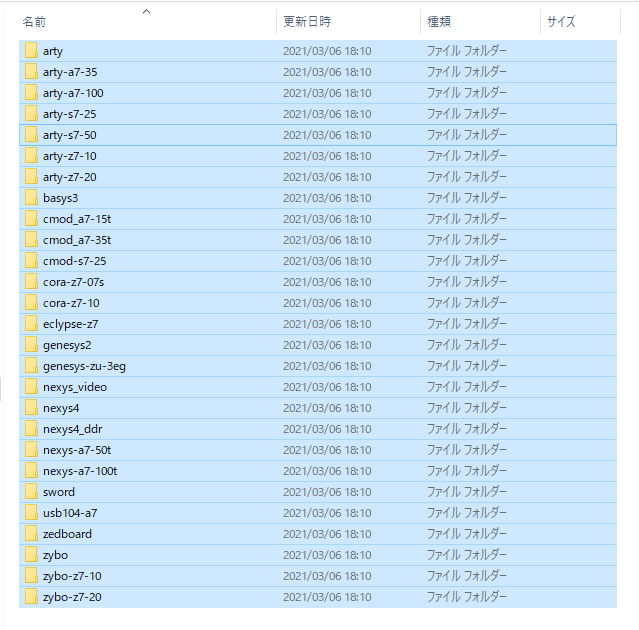Click the nexys-a7-100t folder name
The width and height of the screenshot is (639, 630).
(80, 471)
